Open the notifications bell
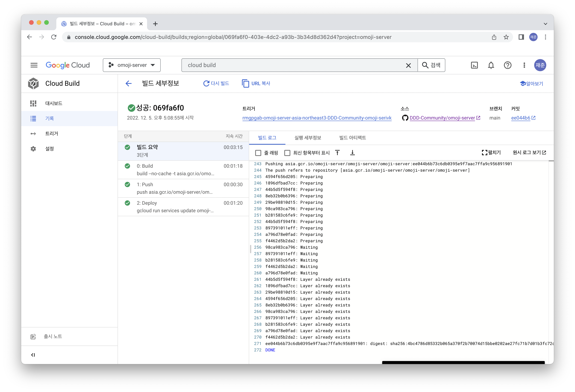This screenshot has height=392, width=575. tap(491, 65)
